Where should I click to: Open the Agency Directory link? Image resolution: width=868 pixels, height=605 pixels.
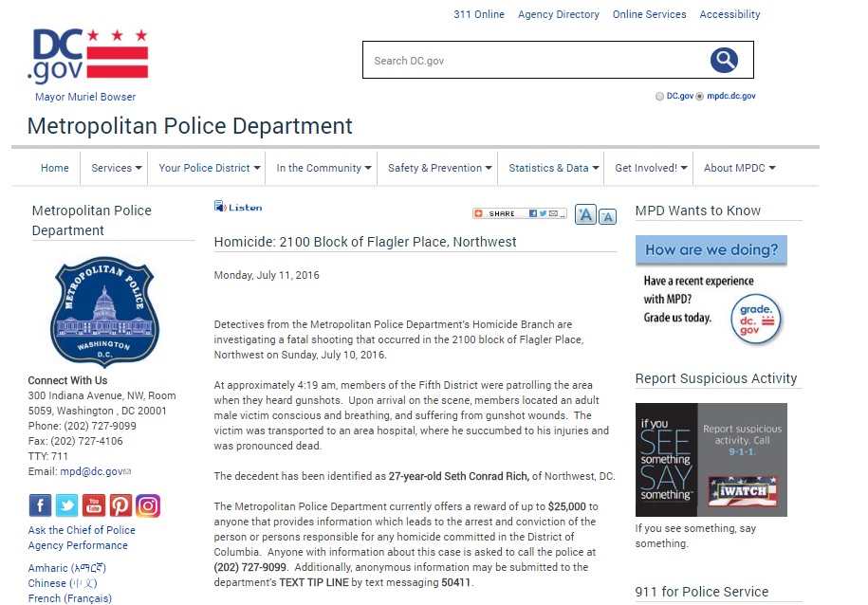click(558, 14)
